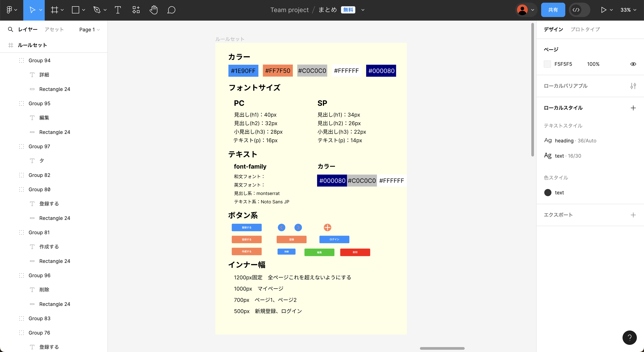Select the Hand tool

(x=153, y=10)
